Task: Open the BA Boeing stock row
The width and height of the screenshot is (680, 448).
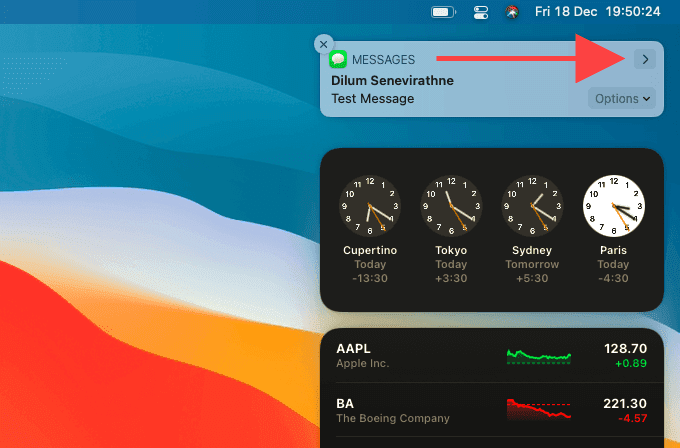Action: 400,410
